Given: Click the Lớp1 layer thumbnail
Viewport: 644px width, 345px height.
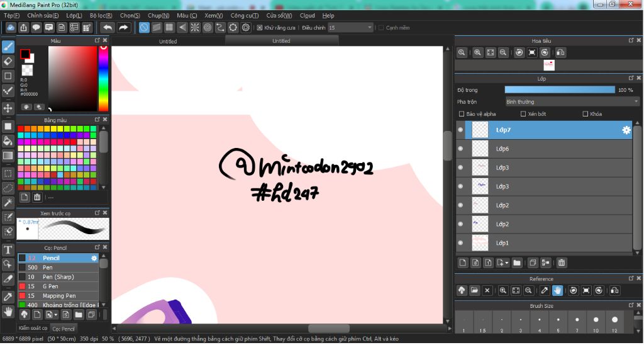Looking at the screenshot, I should [x=480, y=243].
